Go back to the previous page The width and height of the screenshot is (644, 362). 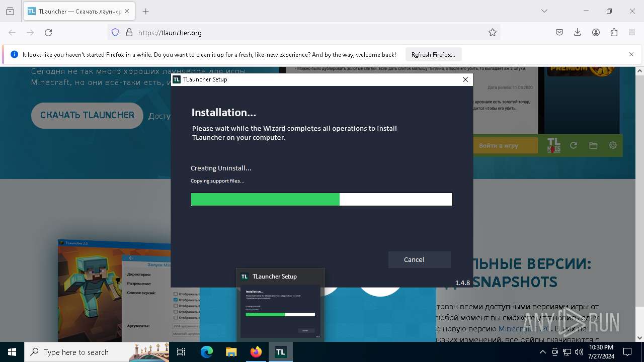[12, 33]
